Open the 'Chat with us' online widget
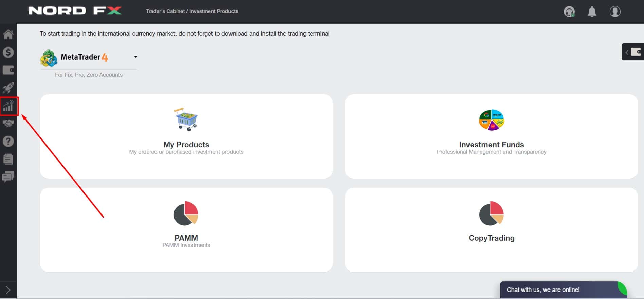The height and width of the screenshot is (299, 644). tap(564, 290)
